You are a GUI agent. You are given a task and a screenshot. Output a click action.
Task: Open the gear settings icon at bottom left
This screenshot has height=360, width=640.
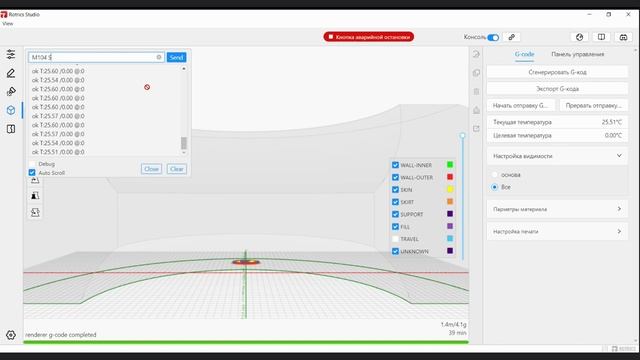click(11, 335)
